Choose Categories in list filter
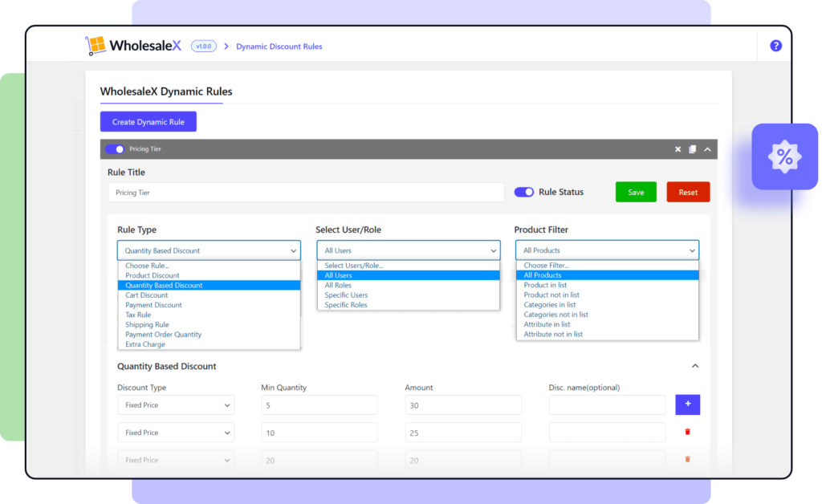This screenshot has height=504, width=822. [x=607, y=304]
